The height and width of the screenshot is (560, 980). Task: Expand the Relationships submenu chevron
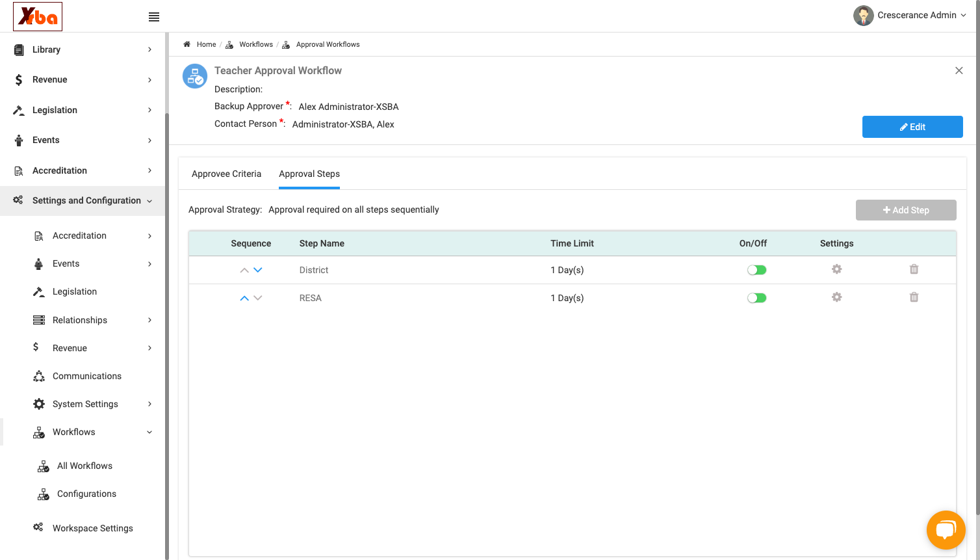point(149,320)
